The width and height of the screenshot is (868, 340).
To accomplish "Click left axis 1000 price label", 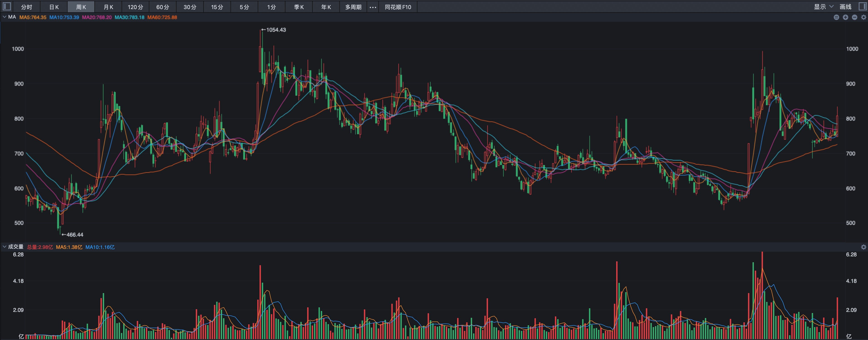I will coord(18,49).
